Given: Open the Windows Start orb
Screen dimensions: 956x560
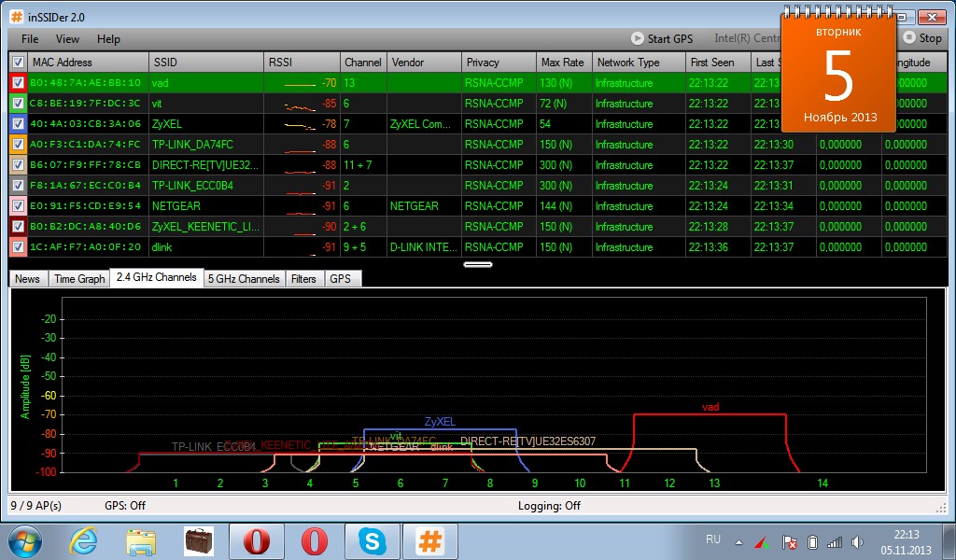Looking at the screenshot, I should click(x=25, y=541).
